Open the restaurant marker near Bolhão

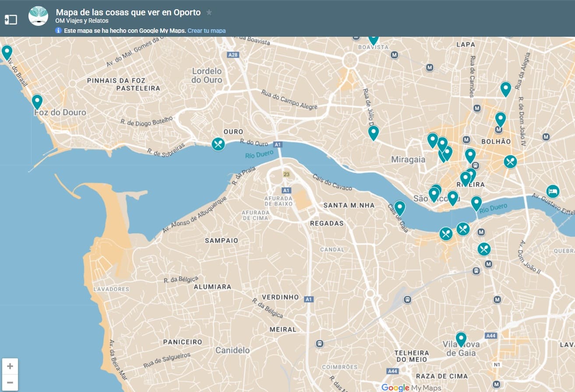(x=510, y=162)
